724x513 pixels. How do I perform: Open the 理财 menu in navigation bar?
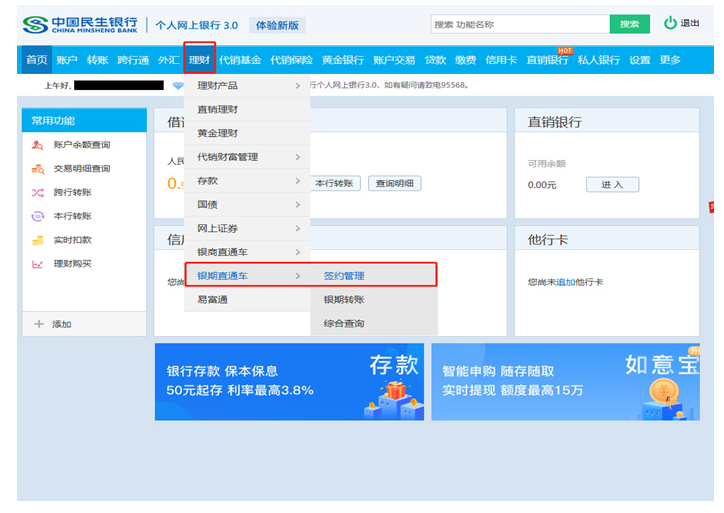[x=199, y=60]
